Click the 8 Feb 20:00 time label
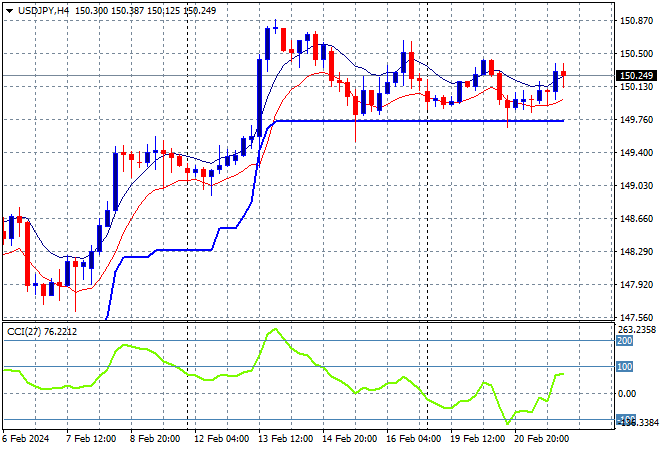660x450 pixels. [155, 438]
